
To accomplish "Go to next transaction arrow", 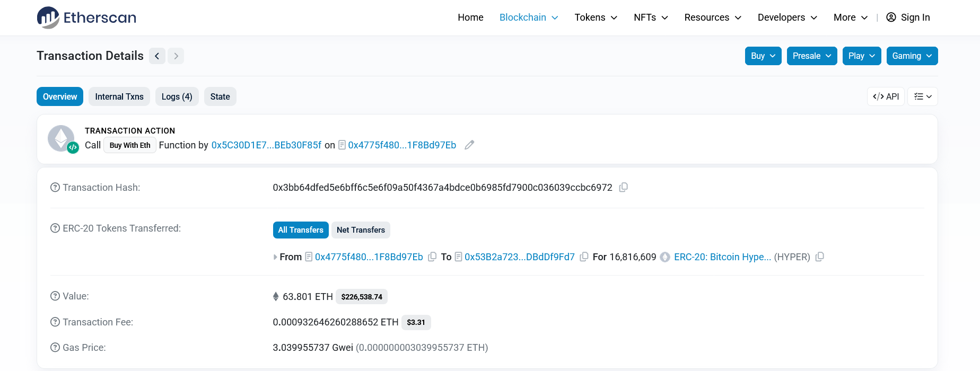I will (x=176, y=56).
